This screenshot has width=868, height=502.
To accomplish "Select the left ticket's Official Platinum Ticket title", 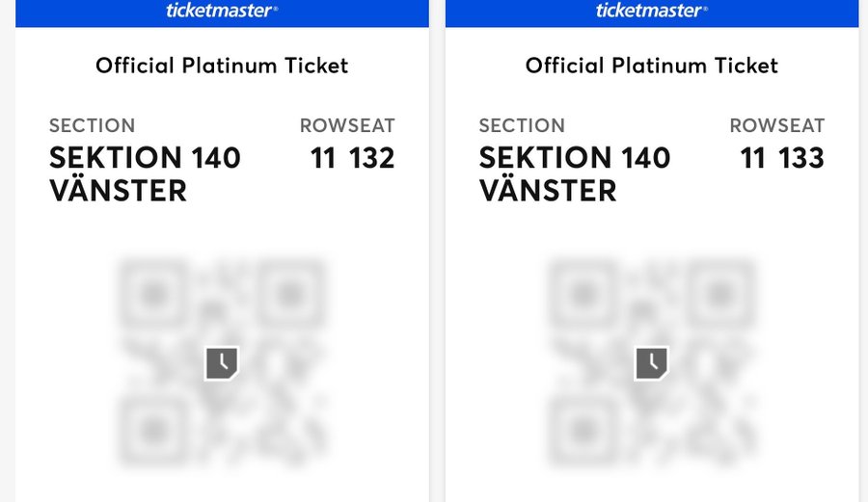I will tap(222, 66).
